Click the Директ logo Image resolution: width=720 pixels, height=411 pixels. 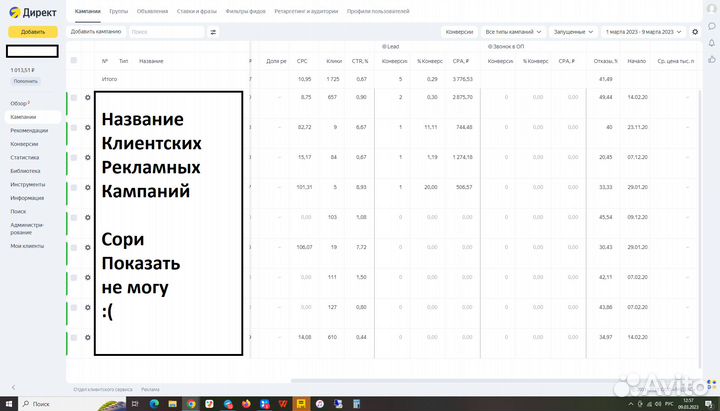(33, 12)
